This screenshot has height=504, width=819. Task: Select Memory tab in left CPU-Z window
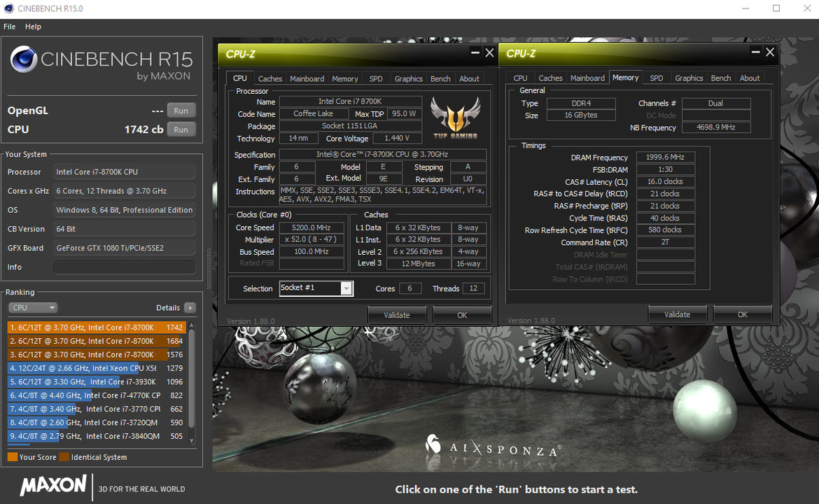pyautogui.click(x=345, y=78)
